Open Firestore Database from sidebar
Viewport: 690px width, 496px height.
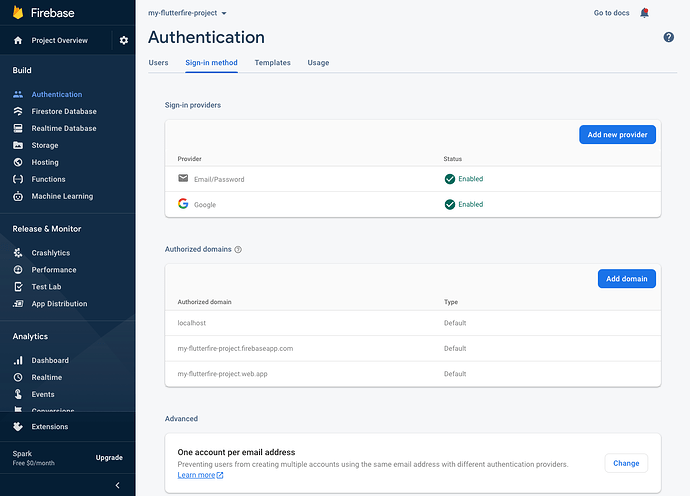[64, 111]
